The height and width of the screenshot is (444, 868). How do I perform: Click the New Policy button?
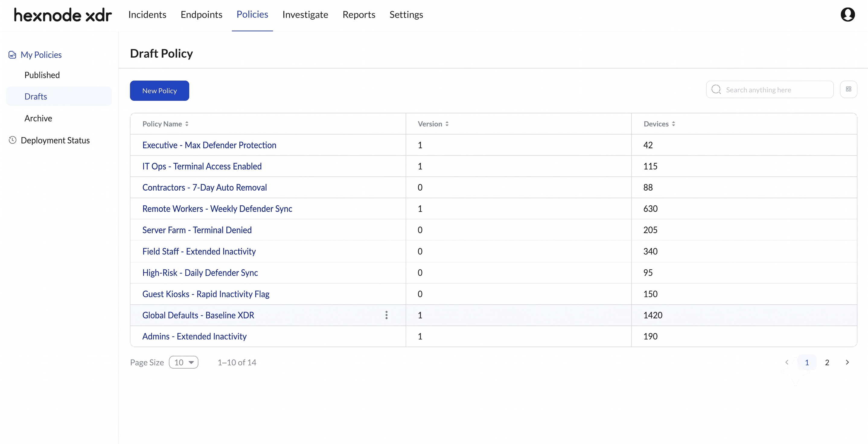[x=160, y=90]
